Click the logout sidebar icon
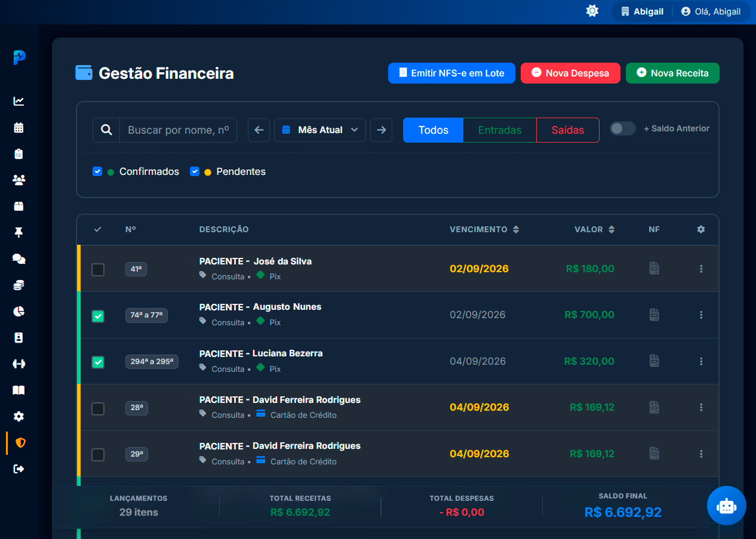Viewport: 756px width, 539px height. (19, 469)
